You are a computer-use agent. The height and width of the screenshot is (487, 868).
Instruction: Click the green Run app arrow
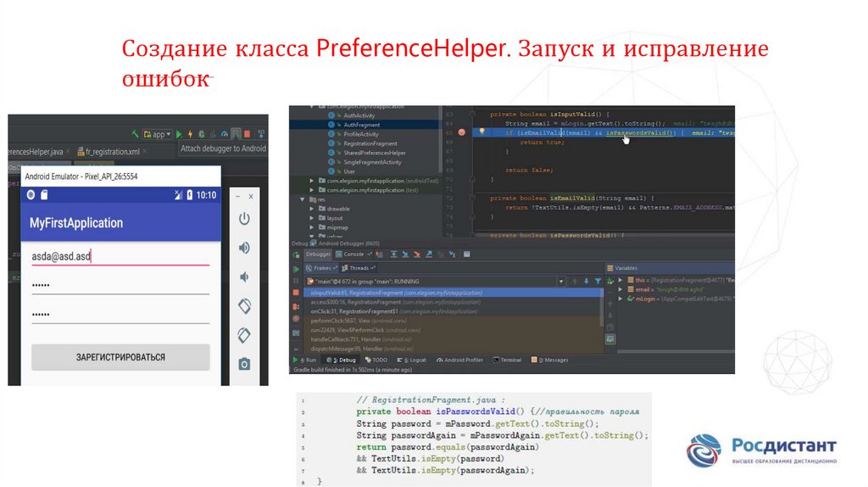(x=178, y=134)
